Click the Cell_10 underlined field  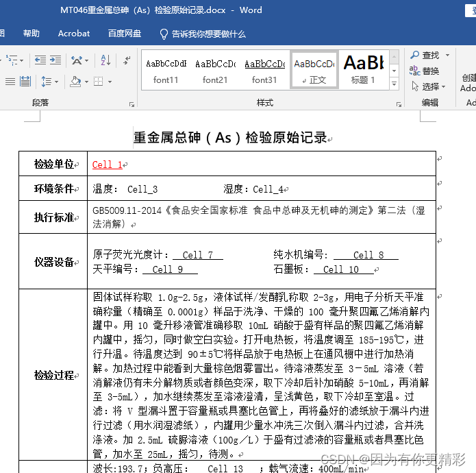[344, 269]
